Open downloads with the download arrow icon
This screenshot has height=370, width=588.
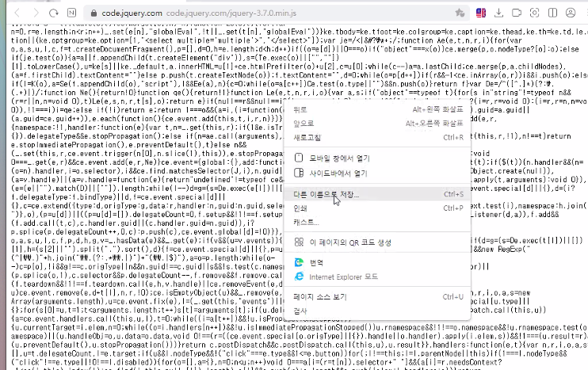pyautogui.click(x=498, y=13)
